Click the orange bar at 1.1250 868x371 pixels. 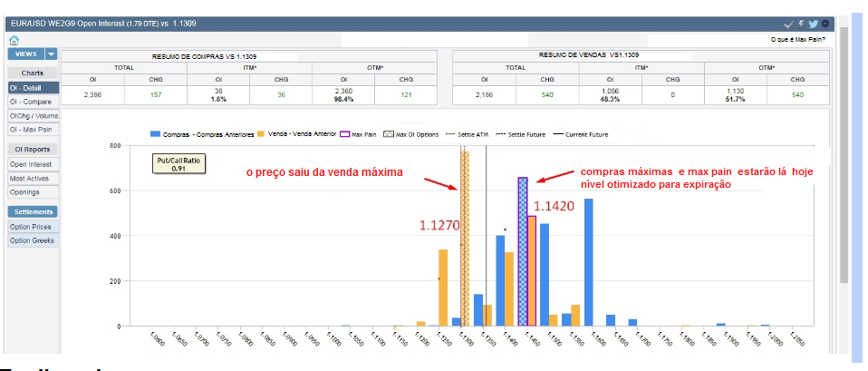pos(443,288)
